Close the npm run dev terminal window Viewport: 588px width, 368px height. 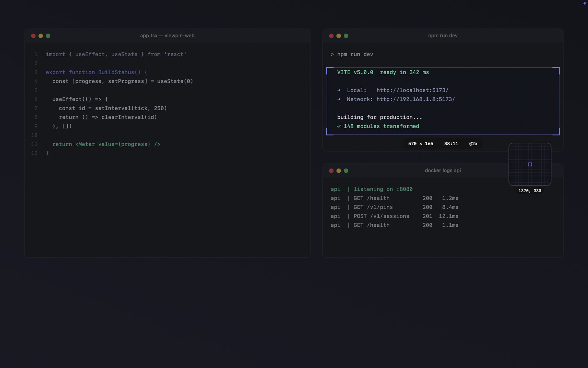(331, 36)
